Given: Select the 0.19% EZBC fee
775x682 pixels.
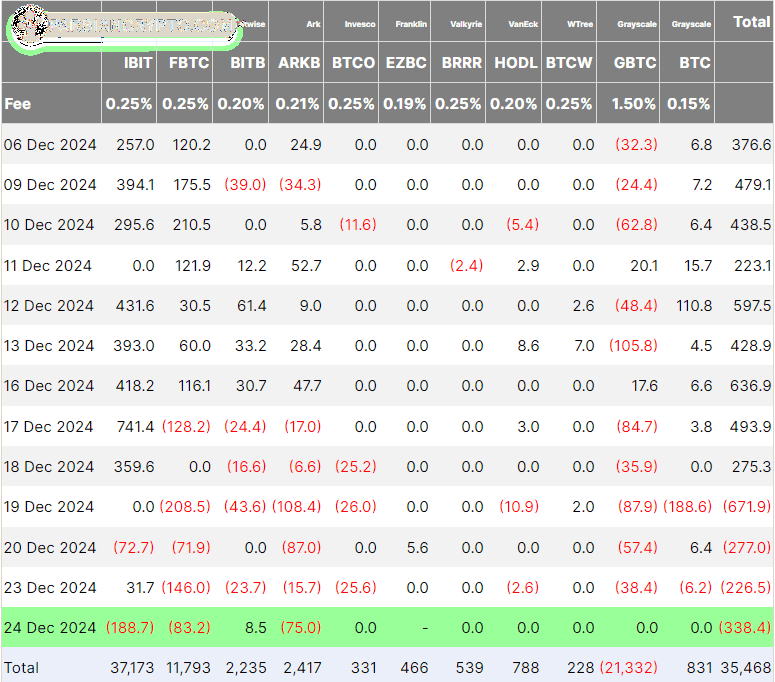Looking at the screenshot, I should click(404, 104).
